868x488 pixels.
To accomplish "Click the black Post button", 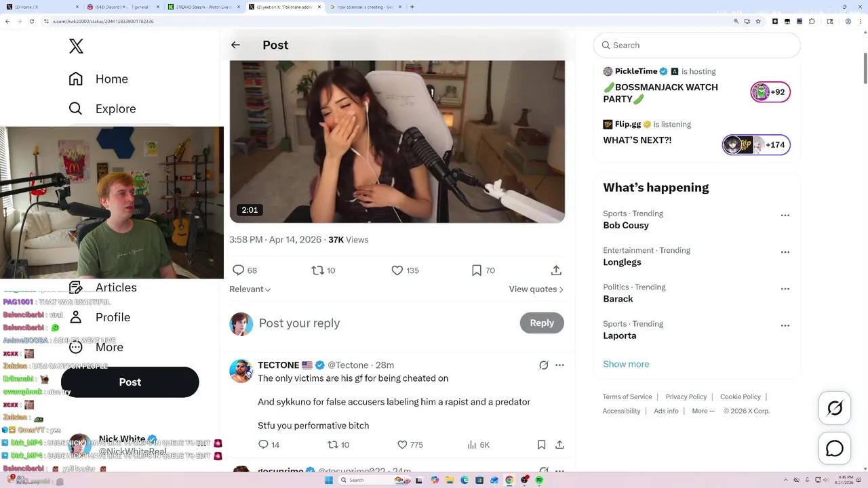I will point(130,382).
